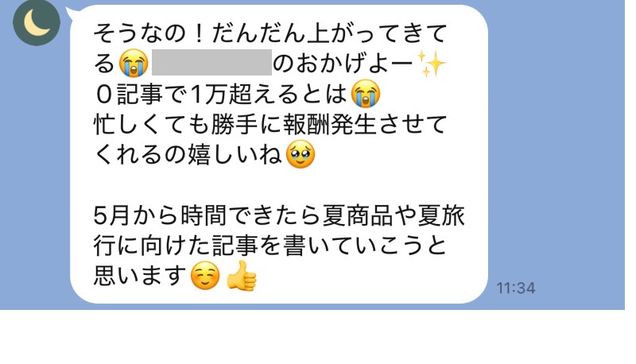Click the 思います text
Viewport: 636px width, 364px height.
(141, 276)
